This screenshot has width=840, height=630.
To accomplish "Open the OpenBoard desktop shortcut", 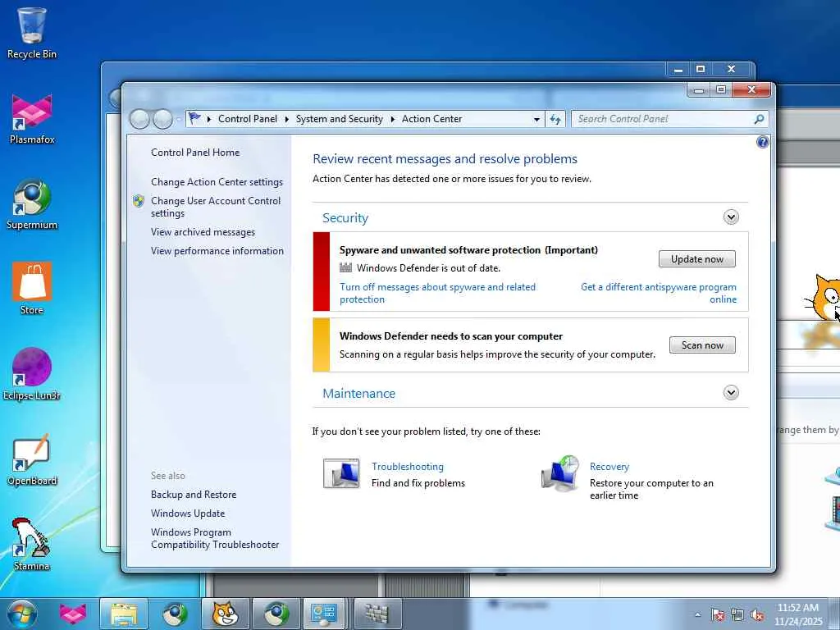I will point(32,459).
